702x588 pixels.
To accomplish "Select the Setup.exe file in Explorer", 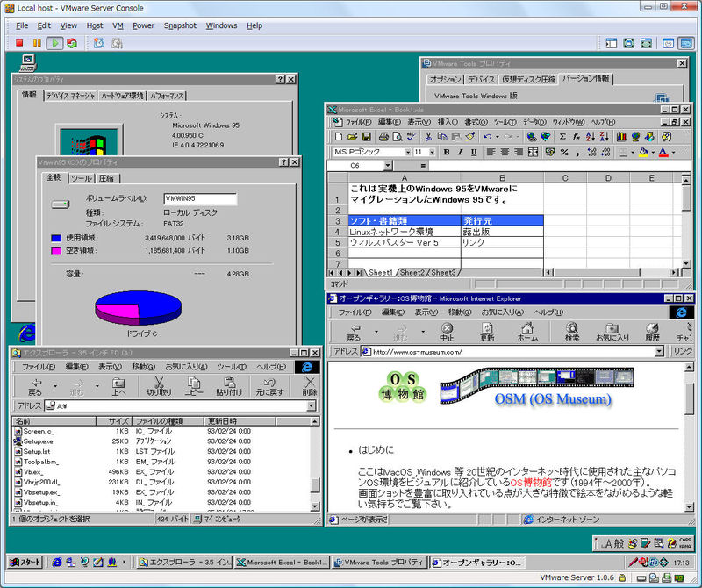I will [x=33, y=441].
